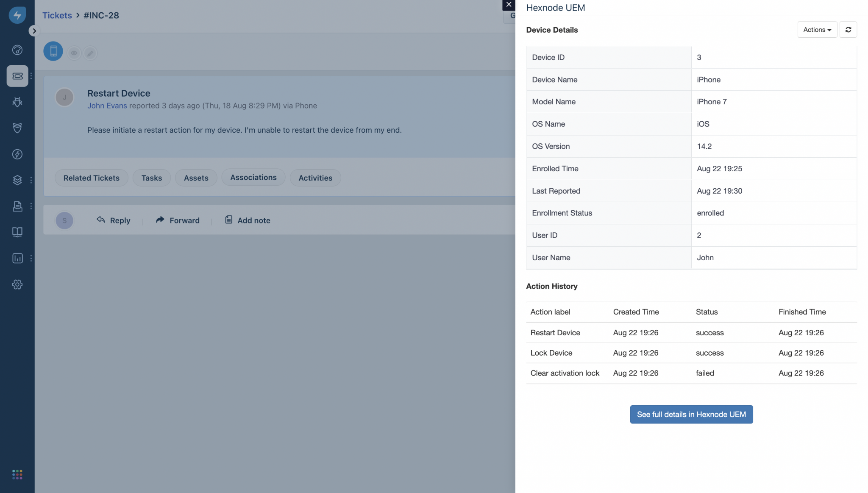Open the Freshworks app switcher grid
Image resolution: width=868 pixels, height=493 pixels.
[x=17, y=474]
